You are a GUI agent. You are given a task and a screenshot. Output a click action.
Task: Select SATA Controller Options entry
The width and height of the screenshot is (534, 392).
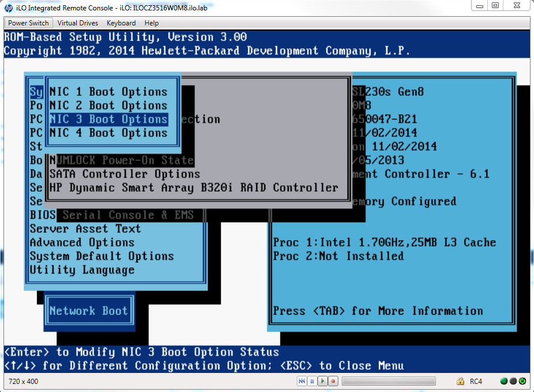pos(125,174)
